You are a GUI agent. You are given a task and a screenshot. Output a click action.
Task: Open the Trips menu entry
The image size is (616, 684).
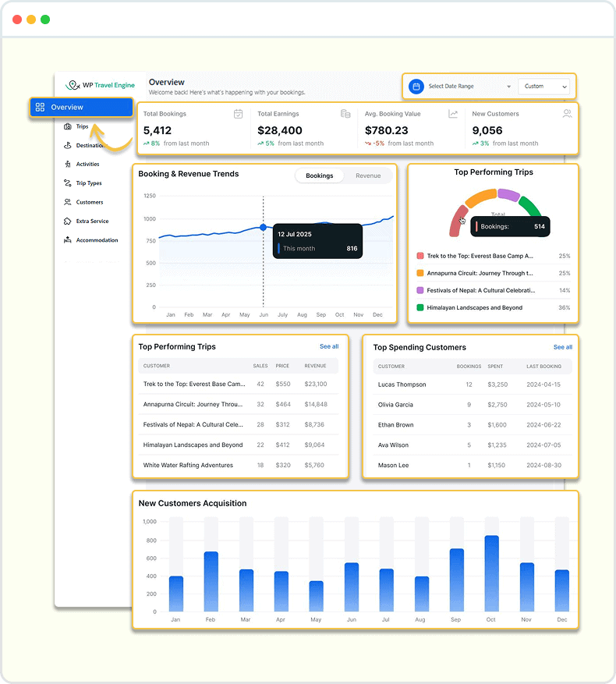(x=82, y=126)
